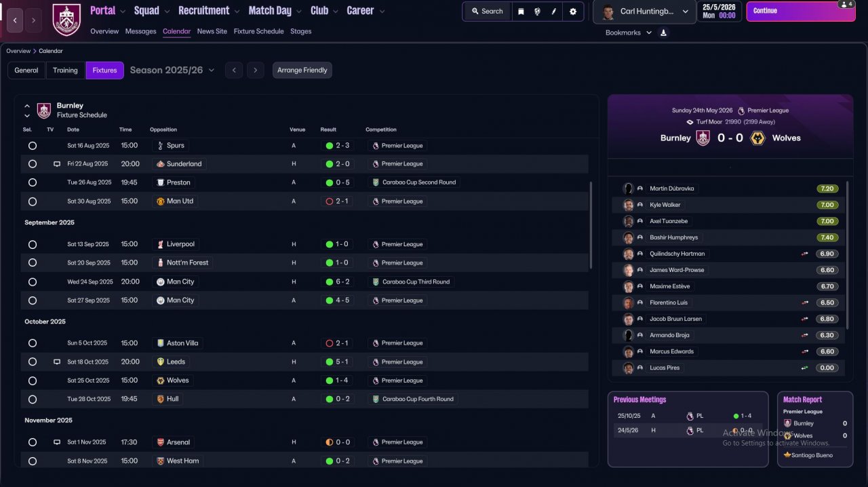The width and height of the screenshot is (868, 487).
Task: Click the Sunderland club badge
Action: [160, 164]
